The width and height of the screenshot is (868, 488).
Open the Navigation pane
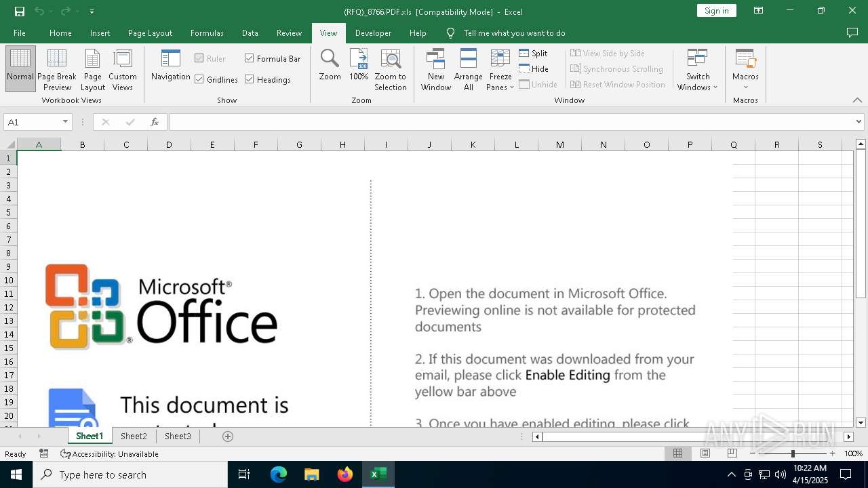[170, 66]
